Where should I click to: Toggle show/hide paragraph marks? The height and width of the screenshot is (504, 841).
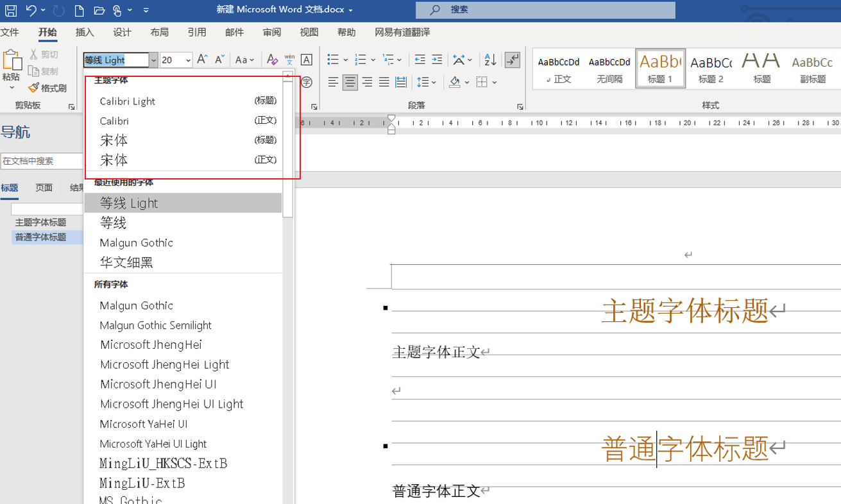pyautogui.click(x=512, y=60)
